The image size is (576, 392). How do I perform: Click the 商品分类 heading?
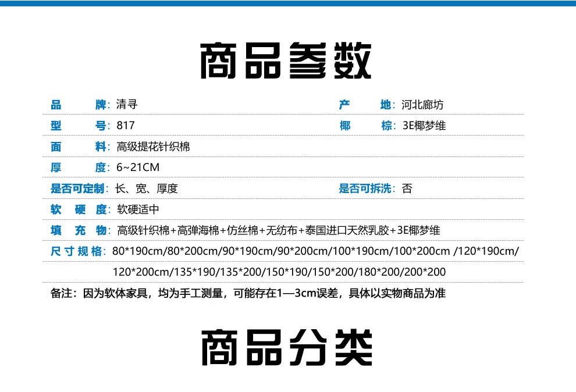286,348
